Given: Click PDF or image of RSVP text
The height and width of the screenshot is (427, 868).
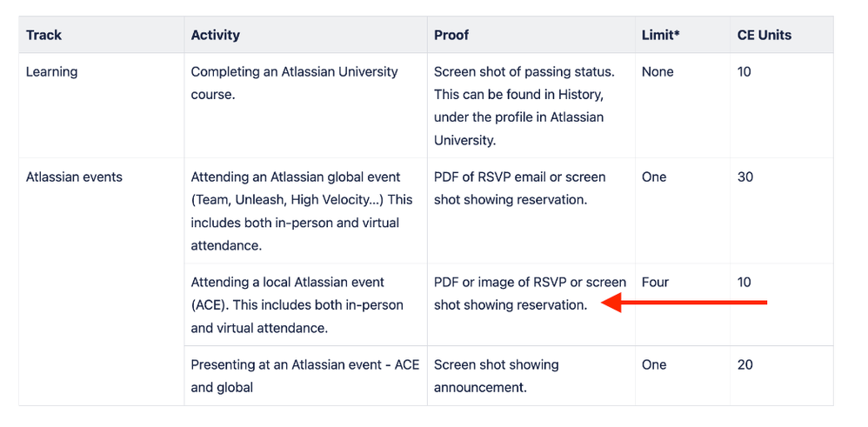Looking at the screenshot, I should [x=531, y=294].
